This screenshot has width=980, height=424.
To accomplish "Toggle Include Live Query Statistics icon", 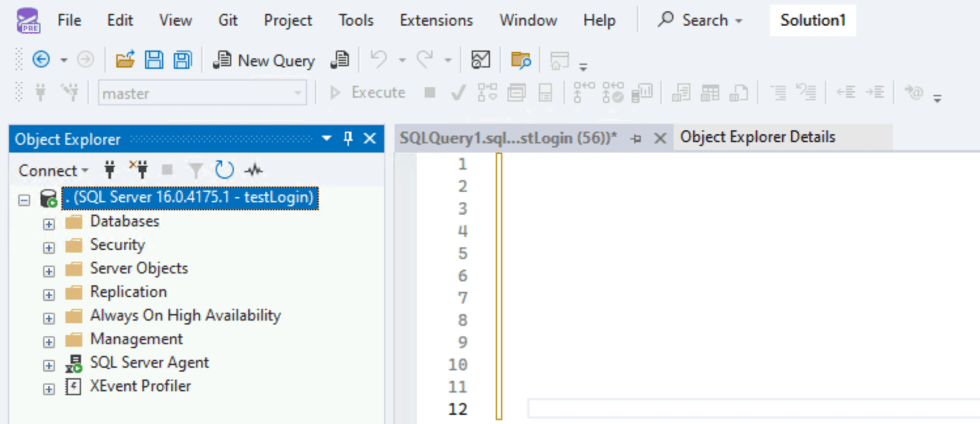I will (614, 93).
